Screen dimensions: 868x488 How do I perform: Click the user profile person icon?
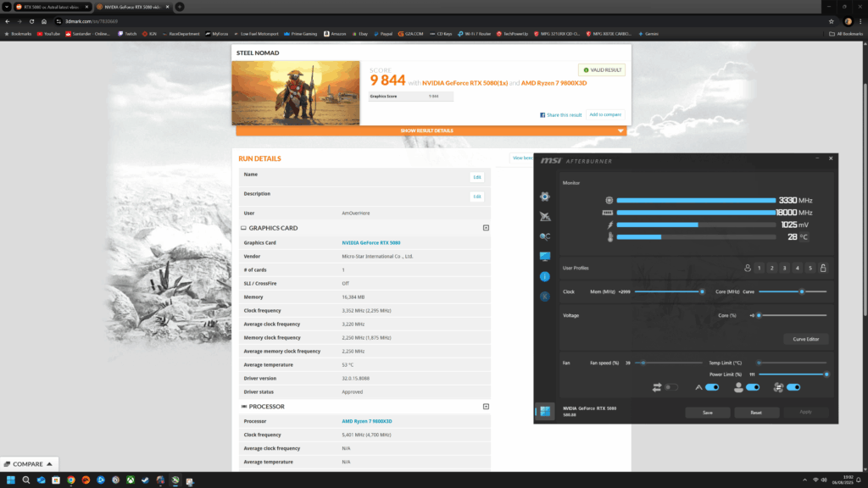click(x=748, y=268)
